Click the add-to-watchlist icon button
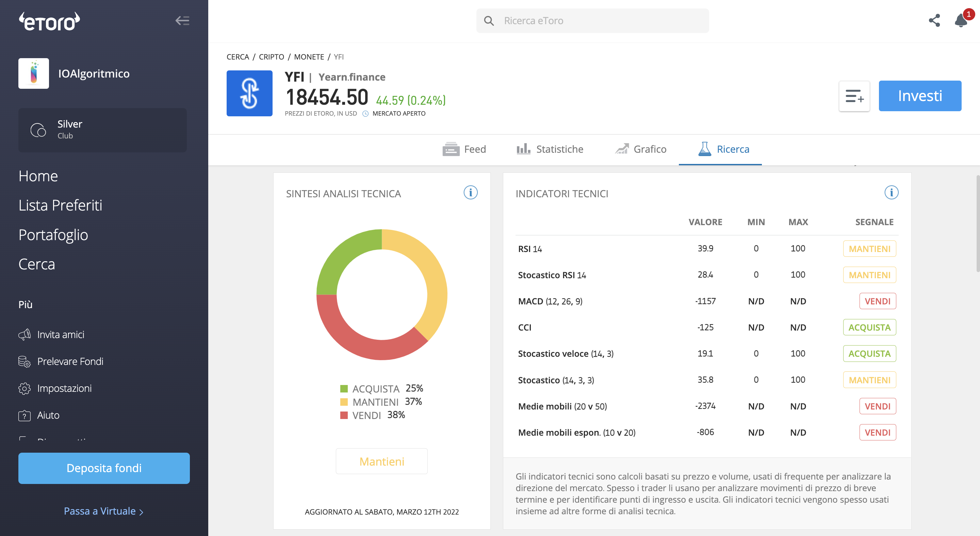 (854, 96)
